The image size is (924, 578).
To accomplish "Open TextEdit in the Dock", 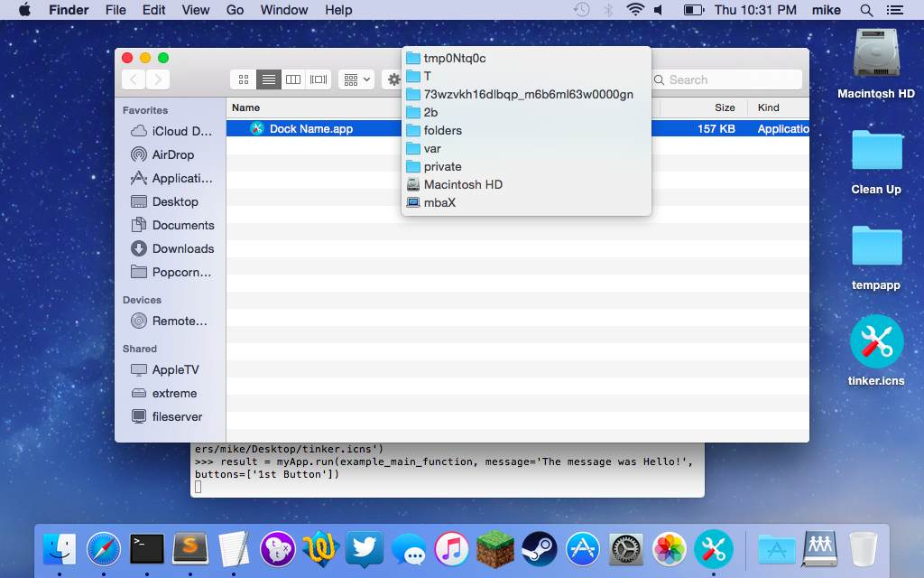I will coord(234,549).
